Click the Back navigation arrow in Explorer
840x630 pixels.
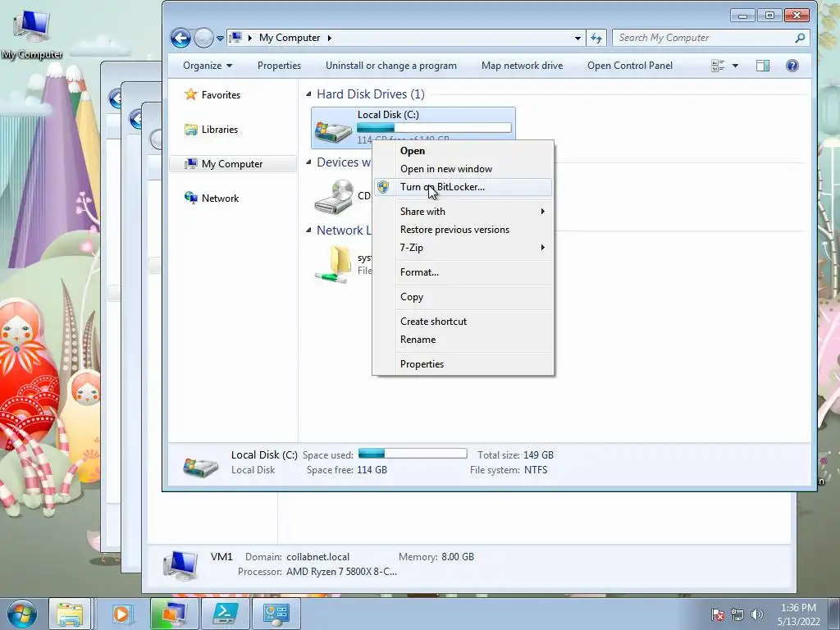[x=180, y=38]
